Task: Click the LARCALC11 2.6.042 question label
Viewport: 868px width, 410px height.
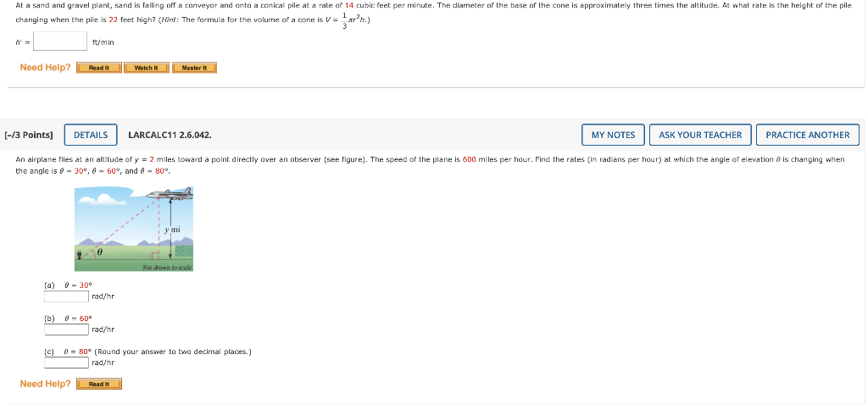Action: click(170, 135)
